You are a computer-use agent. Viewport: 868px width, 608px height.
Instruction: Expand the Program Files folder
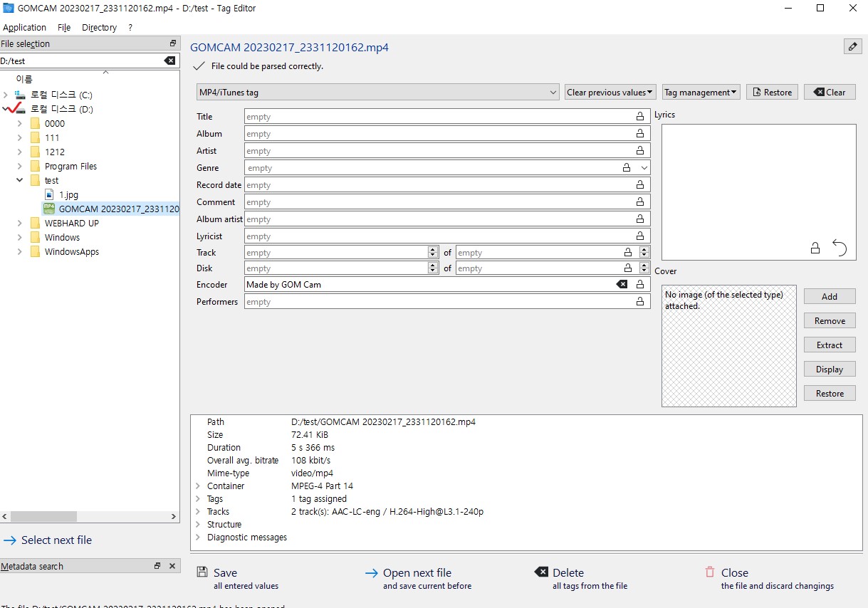20,166
